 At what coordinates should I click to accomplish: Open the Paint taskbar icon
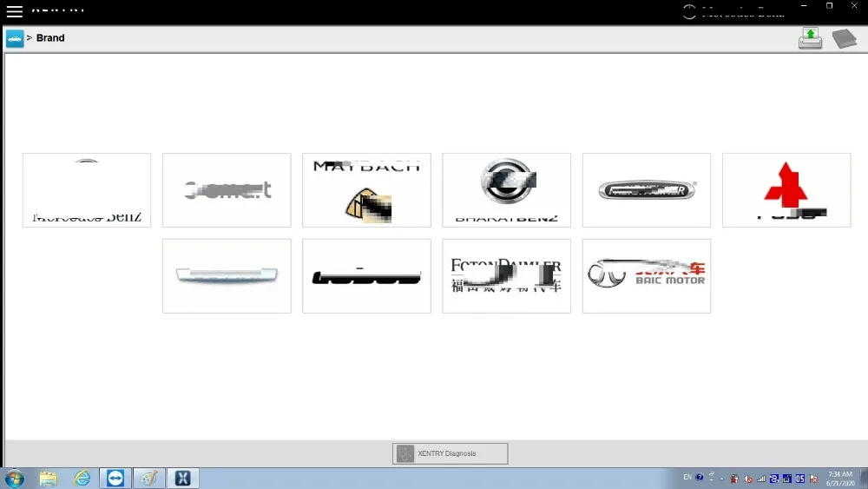149,478
